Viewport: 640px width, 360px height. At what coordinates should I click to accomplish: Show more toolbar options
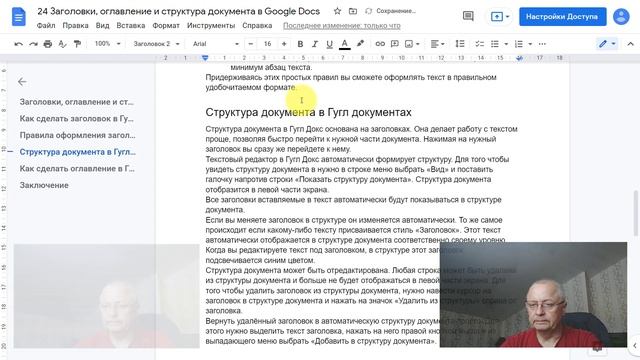[542, 44]
